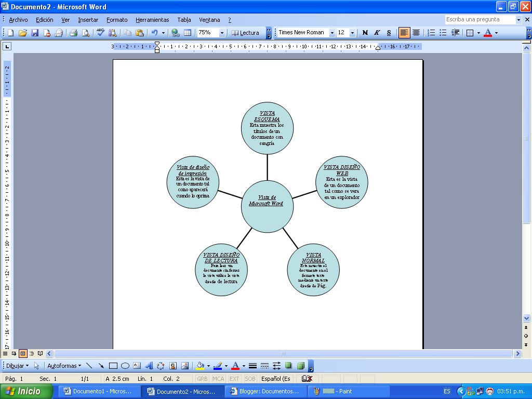Viewport: 532px width, 399px height.
Task: Apply numbered list formatting
Action: [x=431, y=33]
